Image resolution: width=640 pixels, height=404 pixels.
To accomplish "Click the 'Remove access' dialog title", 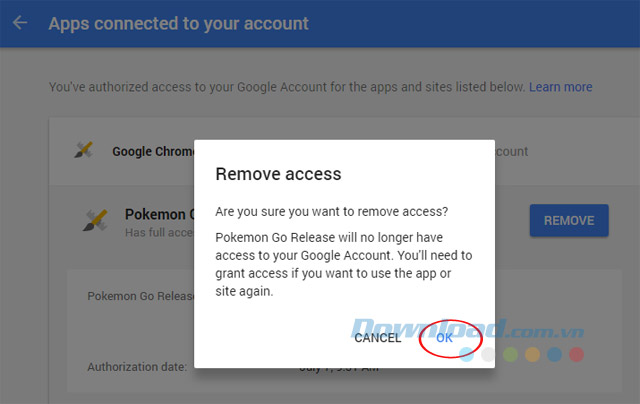I will pos(279,174).
